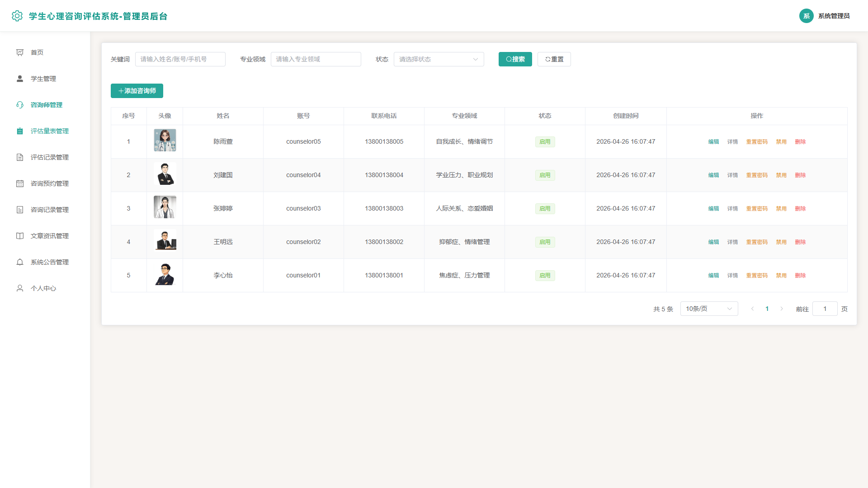Screen dimensions: 868x488
Task: Click phone number 13800138003
Action: [384, 208]
